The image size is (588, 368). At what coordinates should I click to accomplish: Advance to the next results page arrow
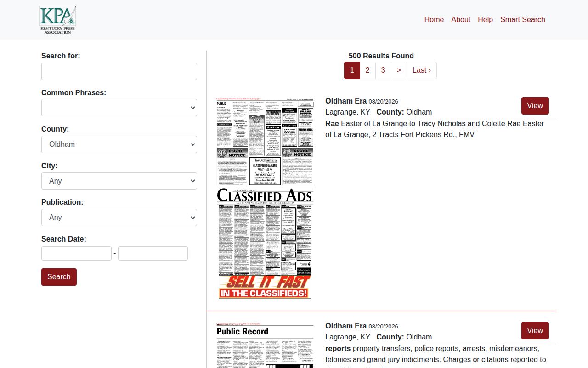click(x=399, y=70)
